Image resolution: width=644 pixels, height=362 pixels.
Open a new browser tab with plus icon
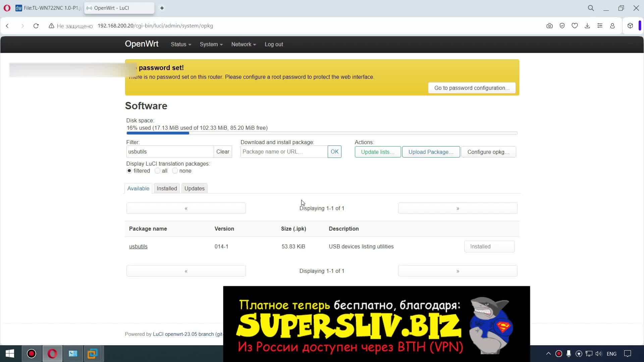pos(162,8)
